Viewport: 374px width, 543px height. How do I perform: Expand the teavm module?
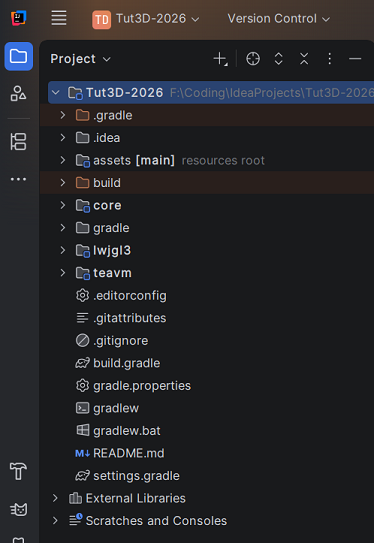(63, 273)
